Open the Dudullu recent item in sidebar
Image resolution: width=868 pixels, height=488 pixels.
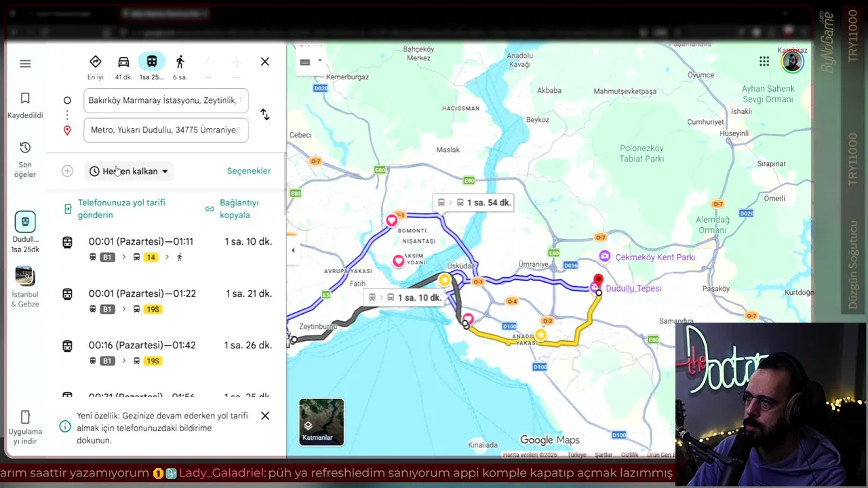pyautogui.click(x=25, y=232)
